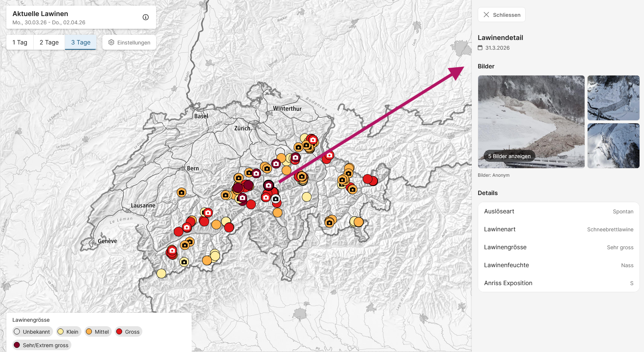Image resolution: width=644 pixels, height=352 pixels.
Task: Click the pale yellow marker at far southwest
Action: (161, 274)
